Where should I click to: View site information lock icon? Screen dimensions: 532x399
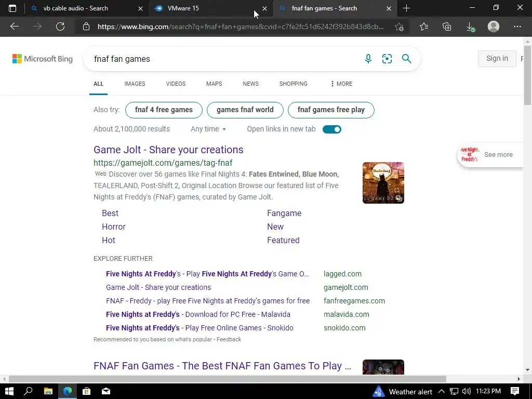86,26
